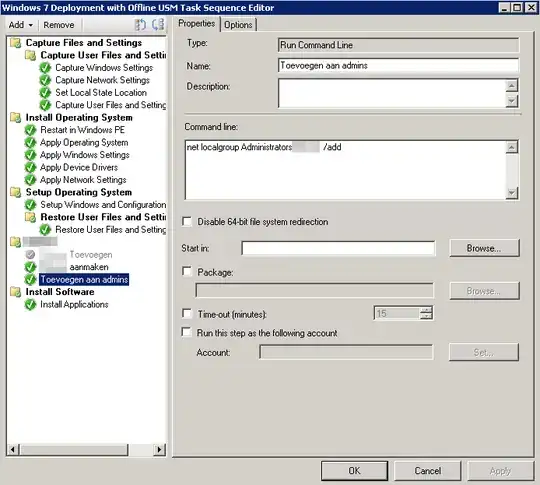Click the Capture User Files and Settings group folder icon
The height and width of the screenshot is (485, 540).
coord(30,55)
